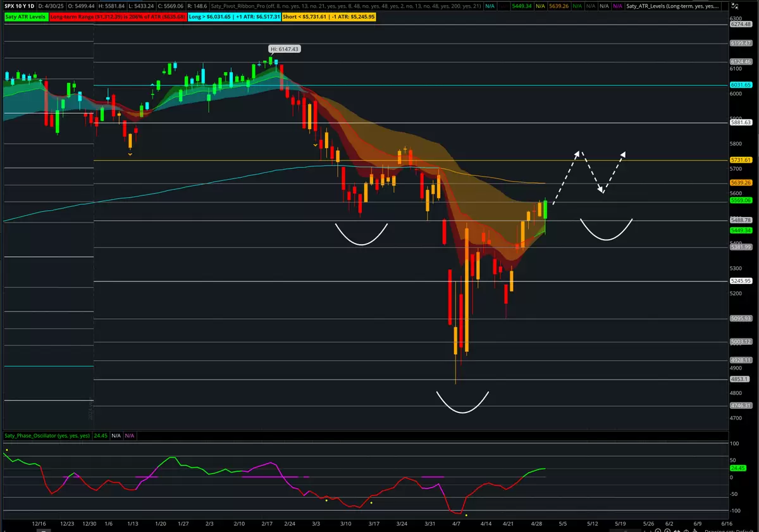Click the orange Short < $5,731.61 label
This screenshot has width=759, height=532.
[329, 16]
